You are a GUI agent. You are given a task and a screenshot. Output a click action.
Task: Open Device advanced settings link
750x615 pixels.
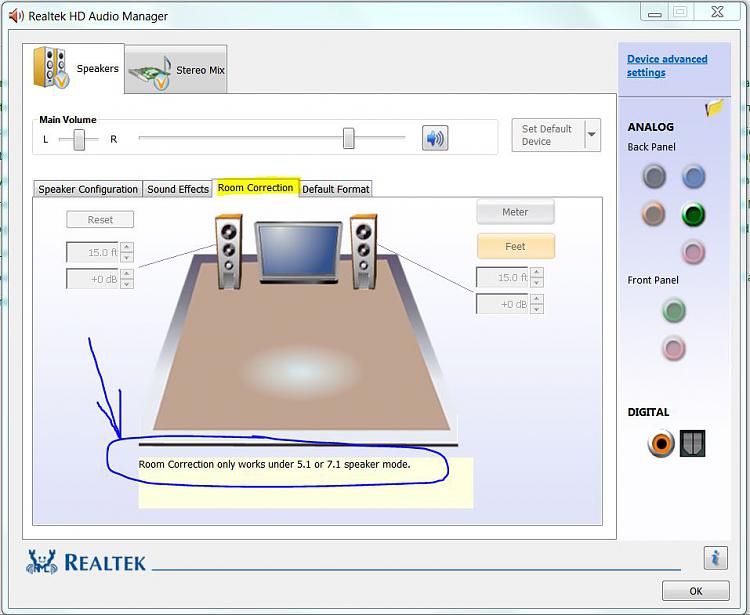pyautogui.click(x=667, y=66)
